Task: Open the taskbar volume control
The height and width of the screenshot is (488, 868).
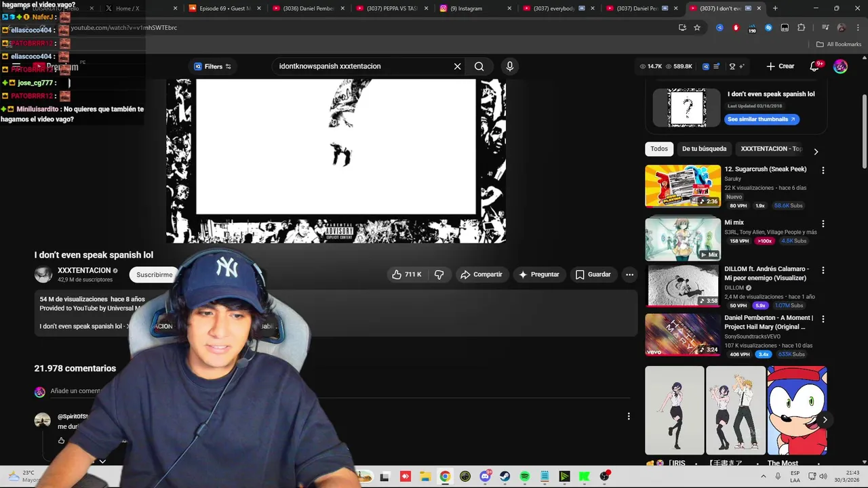Action: point(822,476)
